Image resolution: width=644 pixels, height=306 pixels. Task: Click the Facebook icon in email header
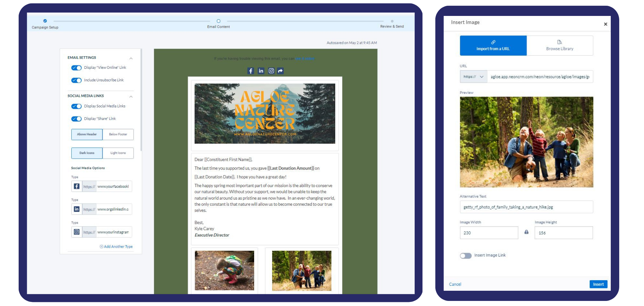[x=250, y=71]
